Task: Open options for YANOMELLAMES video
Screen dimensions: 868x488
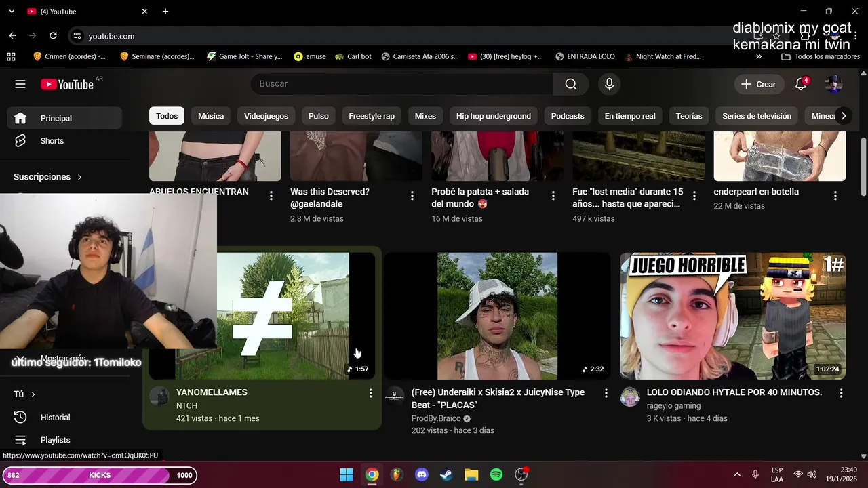Action: (x=370, y=393)
